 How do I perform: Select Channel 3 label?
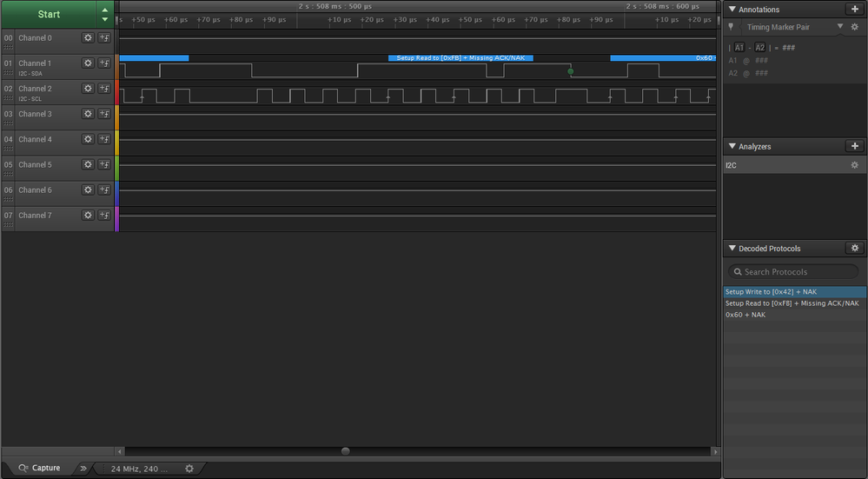[35, 114]
